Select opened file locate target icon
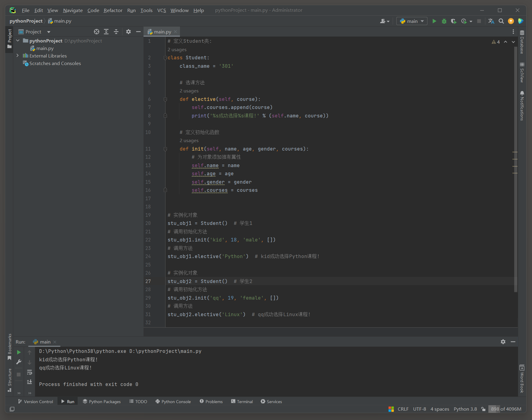 [96, 32]
